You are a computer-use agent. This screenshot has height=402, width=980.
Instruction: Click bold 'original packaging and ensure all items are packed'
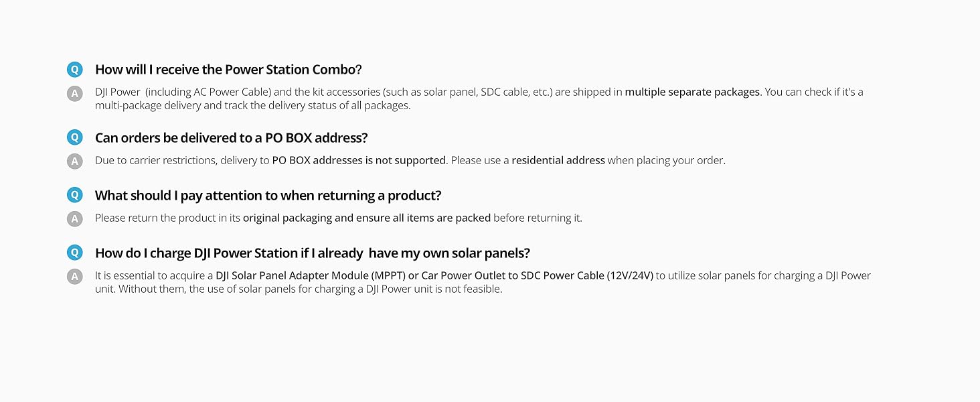366,218
